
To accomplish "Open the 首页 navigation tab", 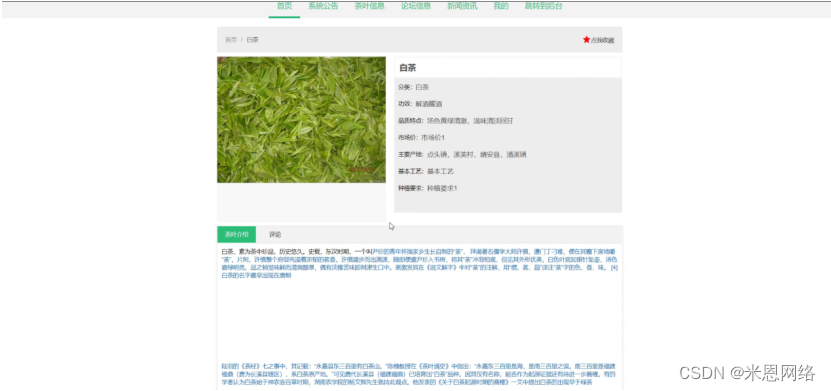I will (x=284, y=6).
